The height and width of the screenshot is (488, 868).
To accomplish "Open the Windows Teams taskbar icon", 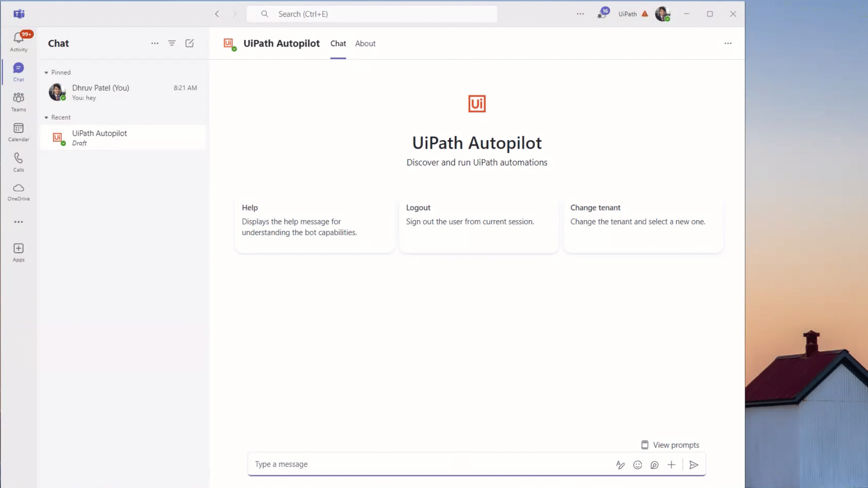I will pyautogui.click(x=19, y=13).
